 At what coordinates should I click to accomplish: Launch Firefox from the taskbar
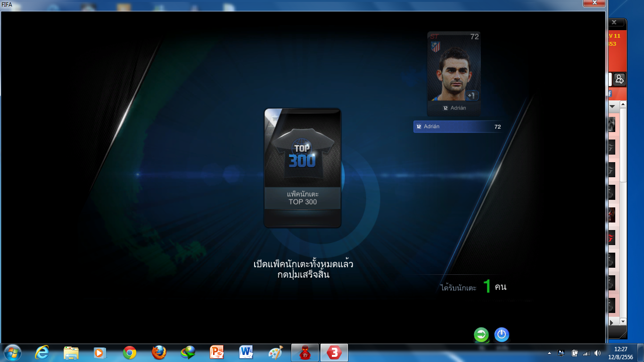tap(159, 353)
